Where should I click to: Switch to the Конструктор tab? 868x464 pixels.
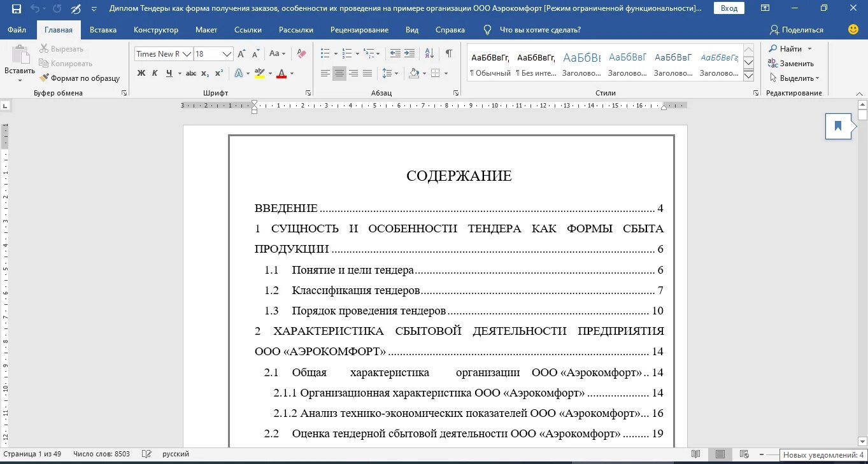[156, 30]
